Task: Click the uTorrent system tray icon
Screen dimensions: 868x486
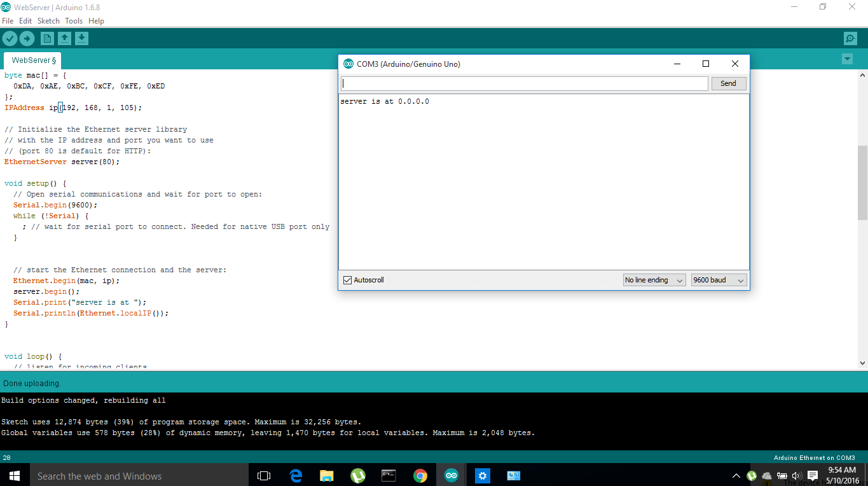Action: pyautogui.click(x=752, y=475)
